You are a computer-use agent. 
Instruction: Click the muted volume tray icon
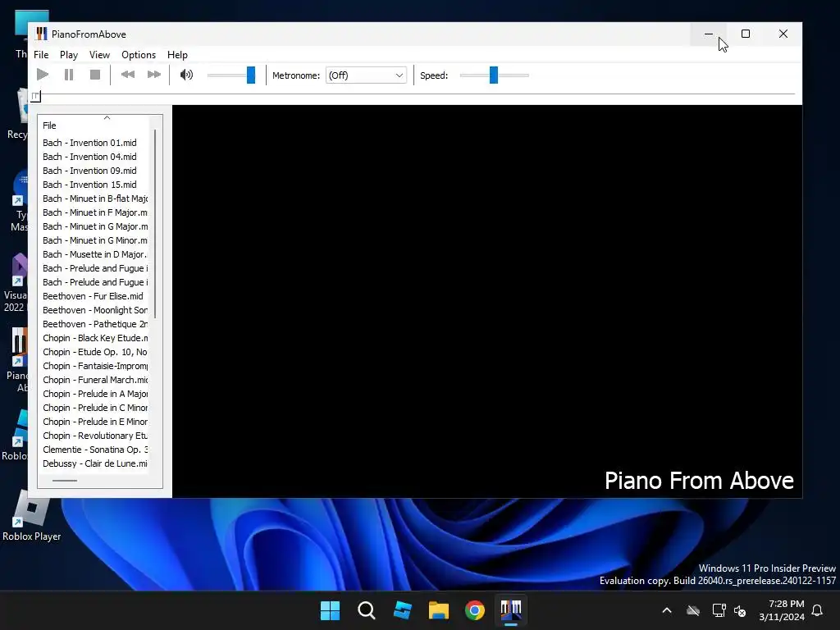(x=740, y=610)
